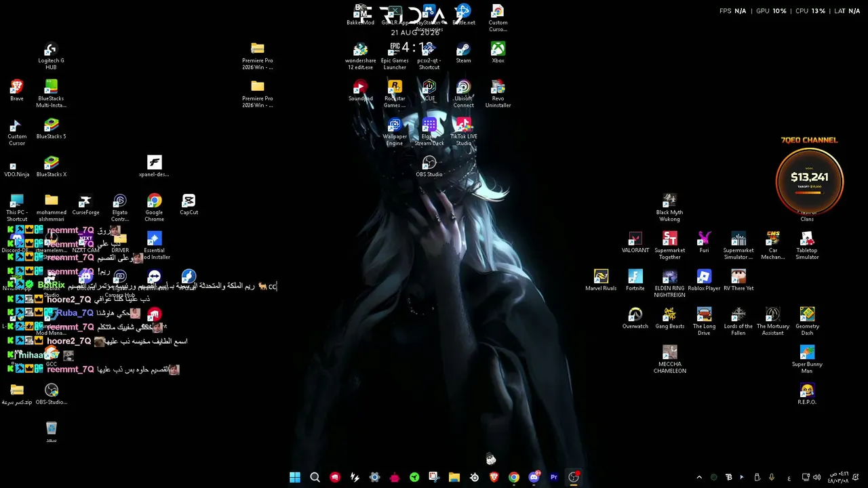The width and height of the screenshot is (868, 488).
Task: Select the Roblox Player desktop icon
Action: coord(704,281)
